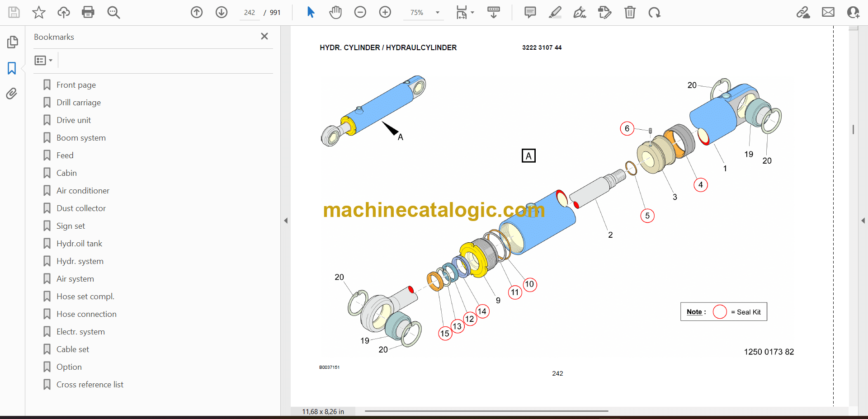Select the Hand pan tool
This screenshot has width=868, height=419.
[x=335, y=12]
